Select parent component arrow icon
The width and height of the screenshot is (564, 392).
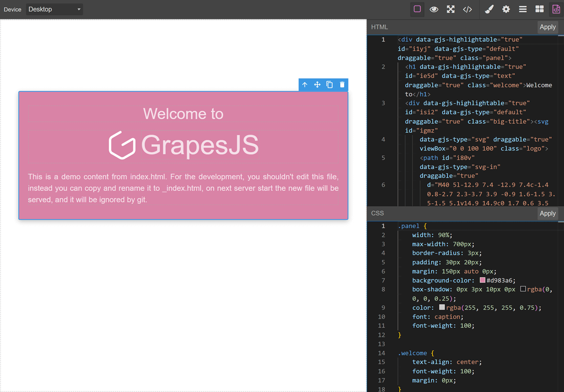[304, 85]
